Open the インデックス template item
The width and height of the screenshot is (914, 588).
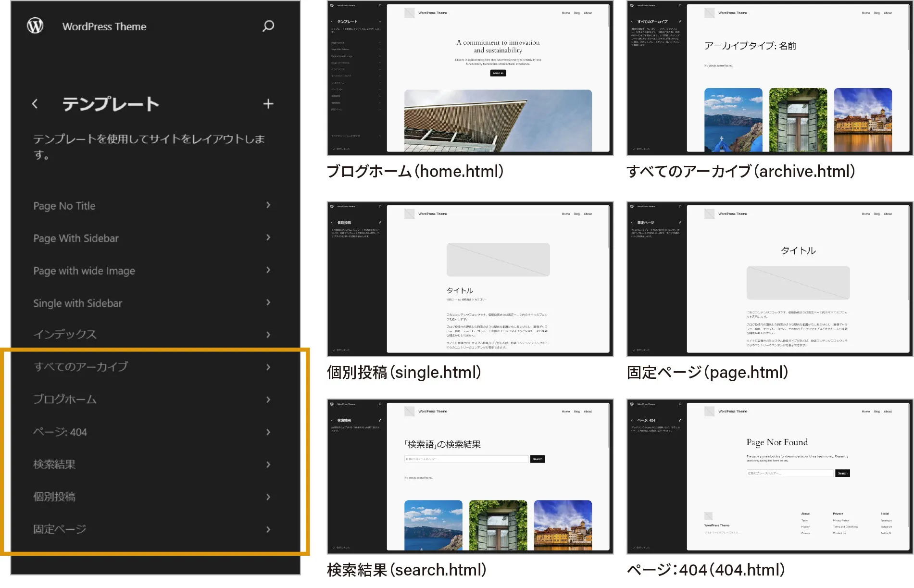pos(65,335)
